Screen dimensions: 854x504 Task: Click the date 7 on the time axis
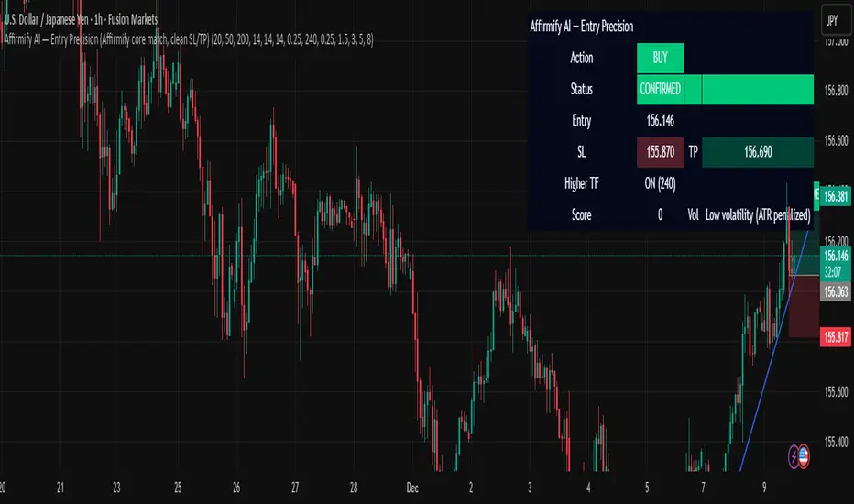point(703,488)
